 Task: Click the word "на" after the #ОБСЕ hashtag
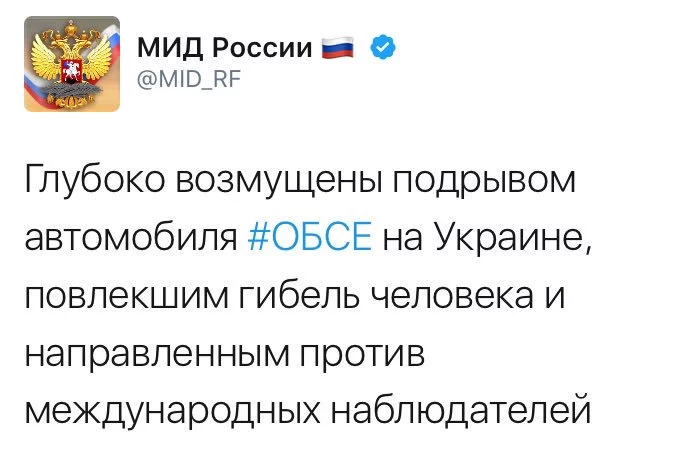tap(404, 239)
